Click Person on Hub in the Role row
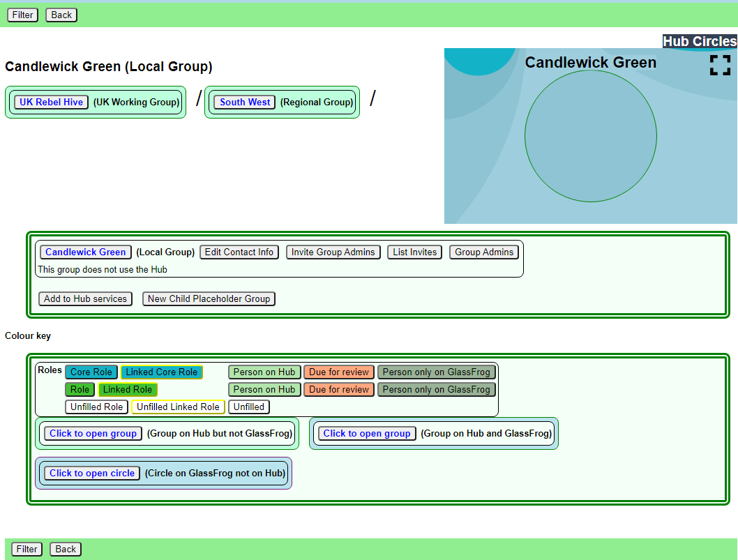Screen dimensions: 738x560 point(264,390)
